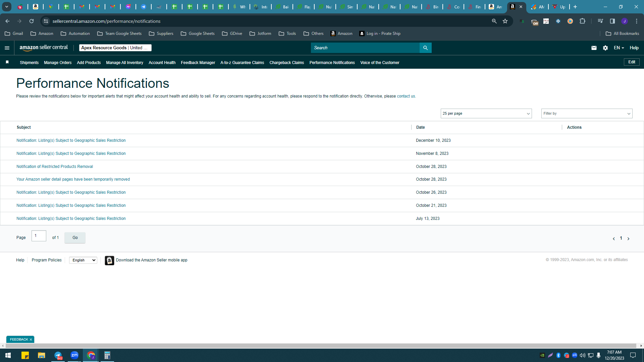Image resolution: width=644 pixels, height=362 pixels.
Task: Open the Apex Resource Goods account switcher
Action: [115, 48]
